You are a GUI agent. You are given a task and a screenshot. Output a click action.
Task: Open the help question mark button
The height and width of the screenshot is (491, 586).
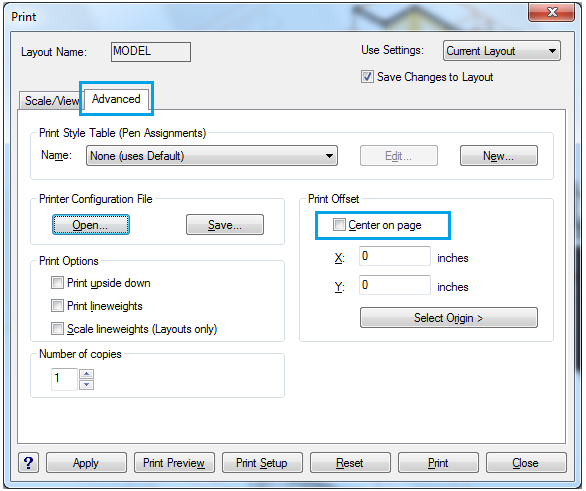click(28, 463)
